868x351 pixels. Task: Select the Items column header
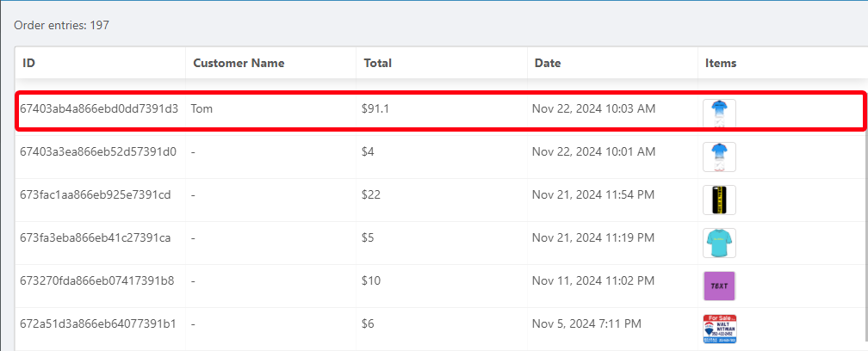coord(721,63)
